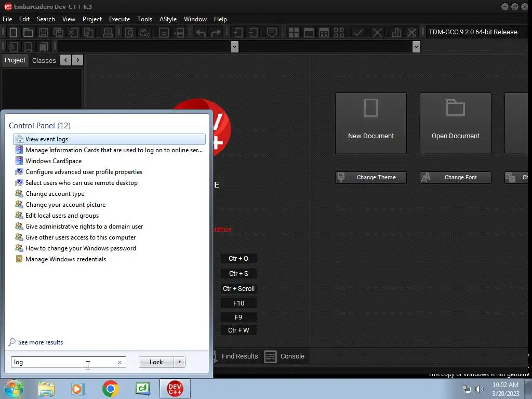Click the Profile Analysis bar-chart icon

tap(396, 32)
